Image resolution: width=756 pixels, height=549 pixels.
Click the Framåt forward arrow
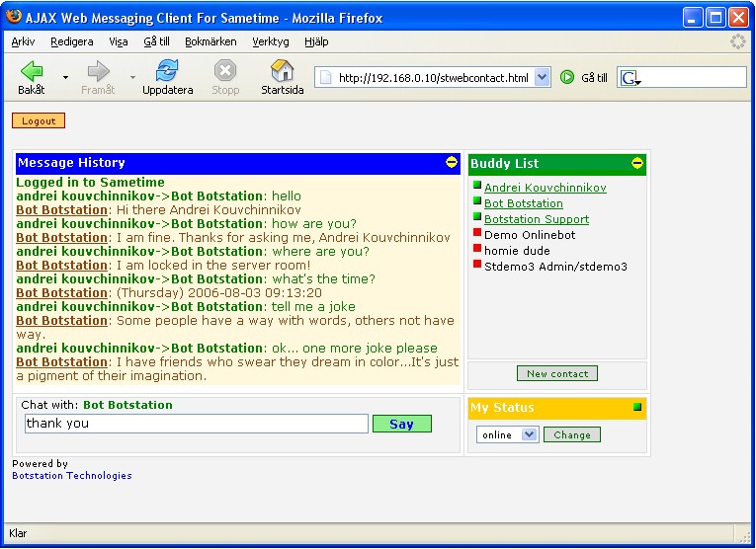(99, 72)
